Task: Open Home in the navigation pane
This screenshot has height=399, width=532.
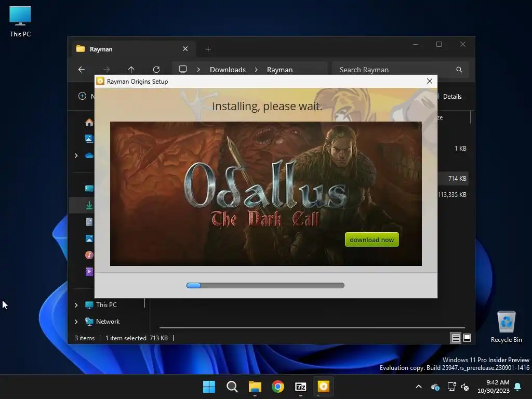Action: (89, 122)
